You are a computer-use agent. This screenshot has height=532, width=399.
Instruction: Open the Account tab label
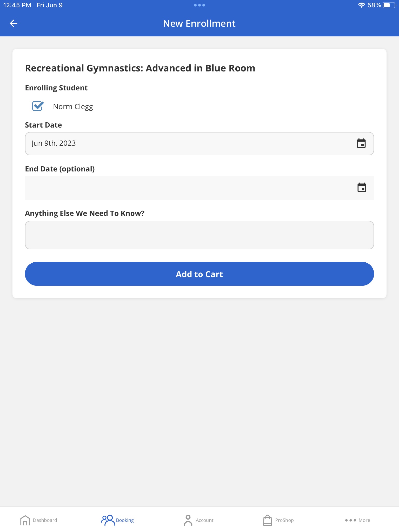[205, 520]
